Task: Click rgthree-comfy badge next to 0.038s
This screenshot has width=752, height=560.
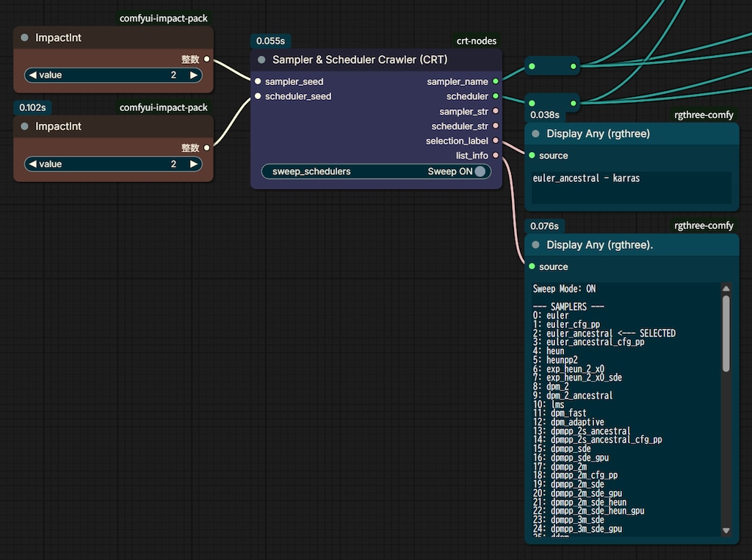Action: (x=704, y=115)
